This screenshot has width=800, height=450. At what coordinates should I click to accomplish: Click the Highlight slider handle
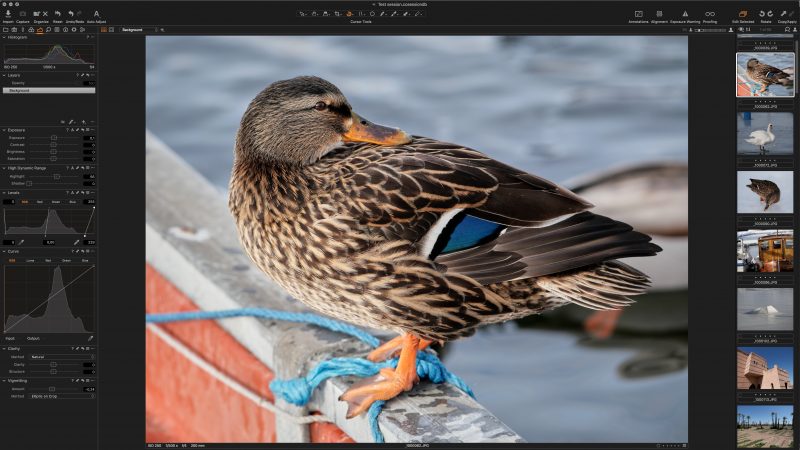click(57, 177)
